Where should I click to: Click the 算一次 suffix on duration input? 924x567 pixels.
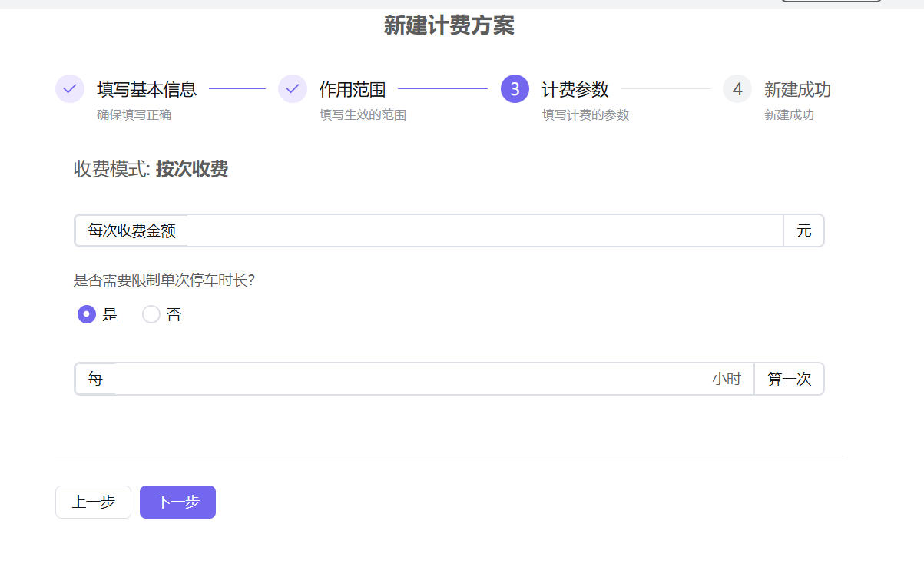point(789,379)
